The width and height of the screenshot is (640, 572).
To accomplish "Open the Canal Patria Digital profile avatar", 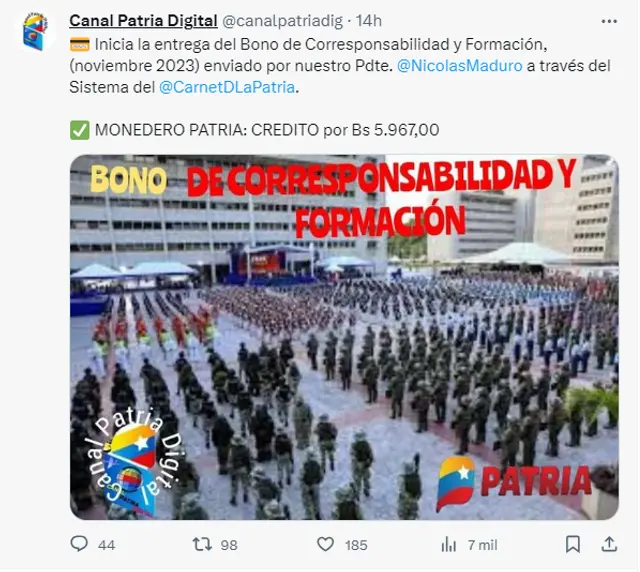I will 35,32.
